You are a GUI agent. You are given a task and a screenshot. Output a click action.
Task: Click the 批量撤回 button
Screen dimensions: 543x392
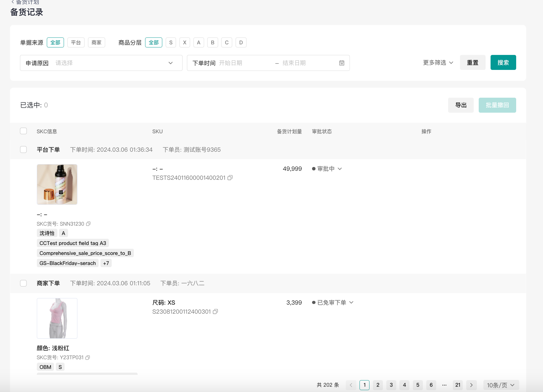pos(497,105)
